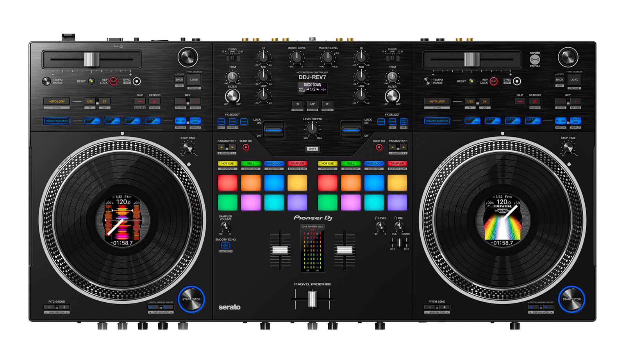Switch left deck pads to Sampler mode
This screenshot has width=625, height=364.
297,164
